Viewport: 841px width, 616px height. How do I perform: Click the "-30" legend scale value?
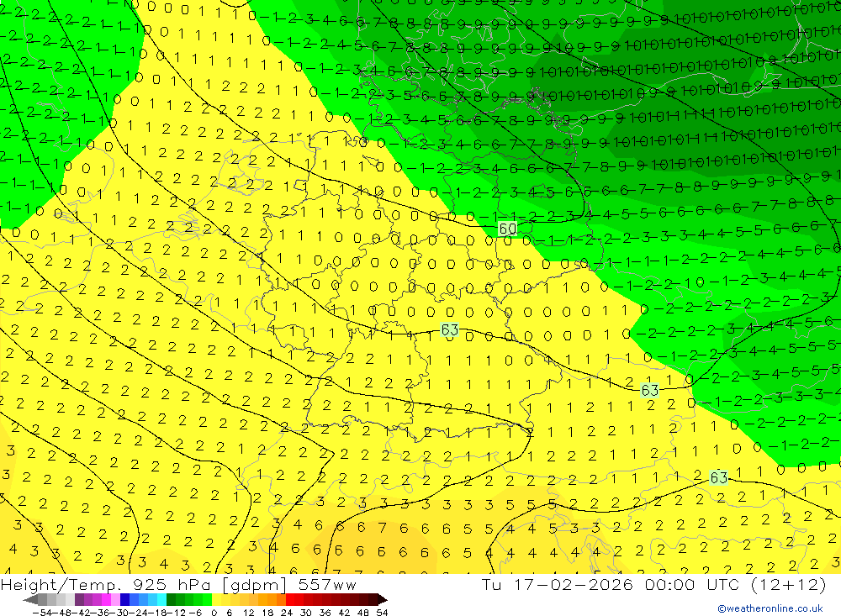point(119,613)
